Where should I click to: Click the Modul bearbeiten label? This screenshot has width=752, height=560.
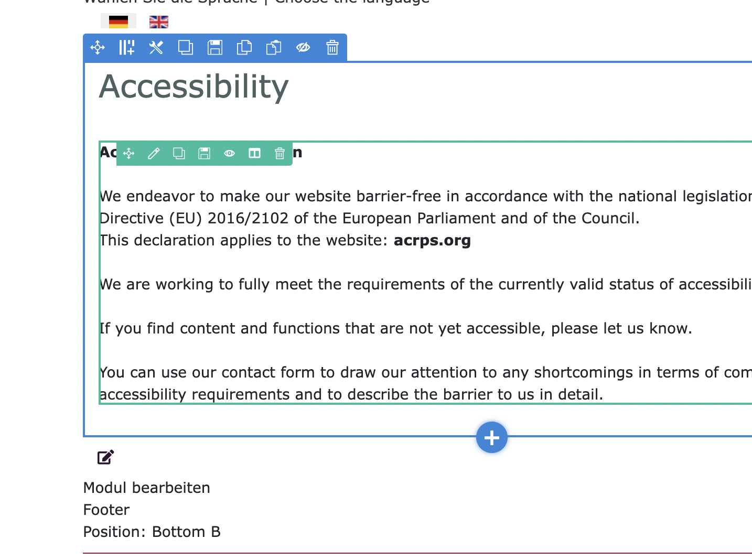tap(146, 488)
